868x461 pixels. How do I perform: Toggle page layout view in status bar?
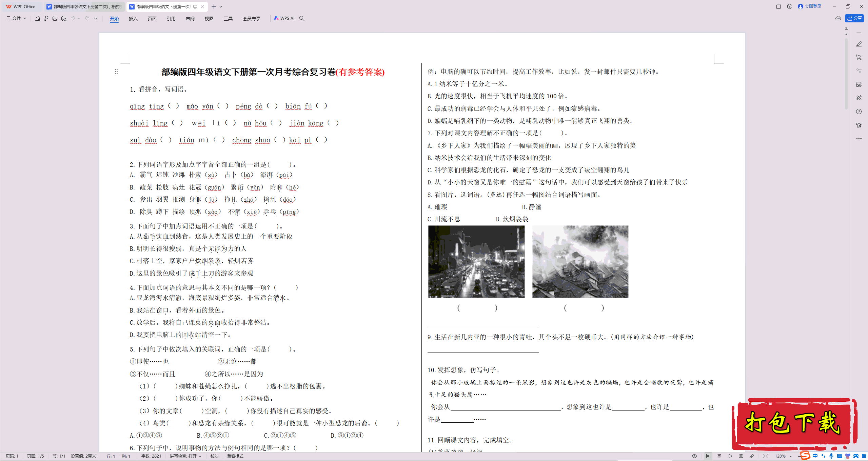point(708,456)
